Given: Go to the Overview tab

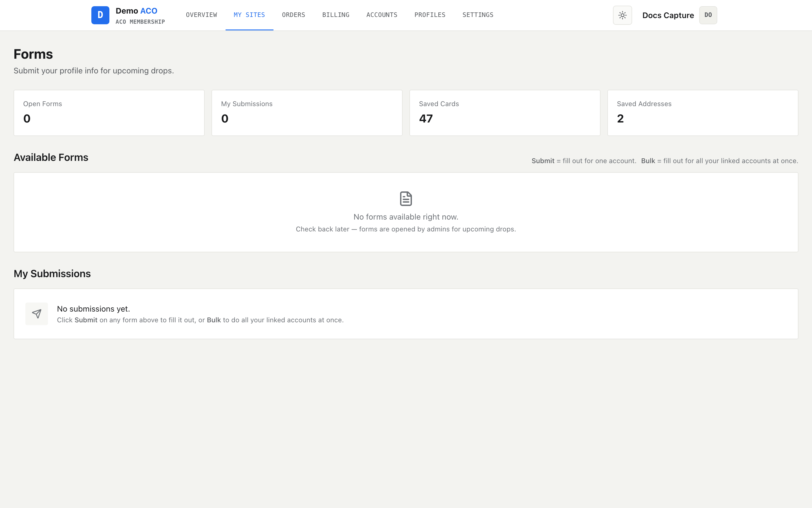Looking at the screenshot, I should (x=201, y=15).
